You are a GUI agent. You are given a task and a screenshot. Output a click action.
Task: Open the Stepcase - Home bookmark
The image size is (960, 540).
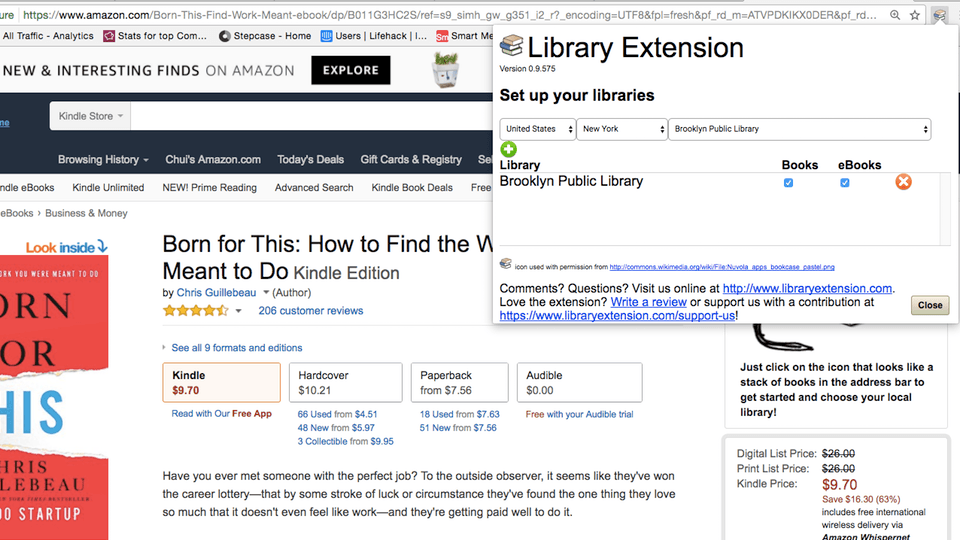[x=265, y=36]
